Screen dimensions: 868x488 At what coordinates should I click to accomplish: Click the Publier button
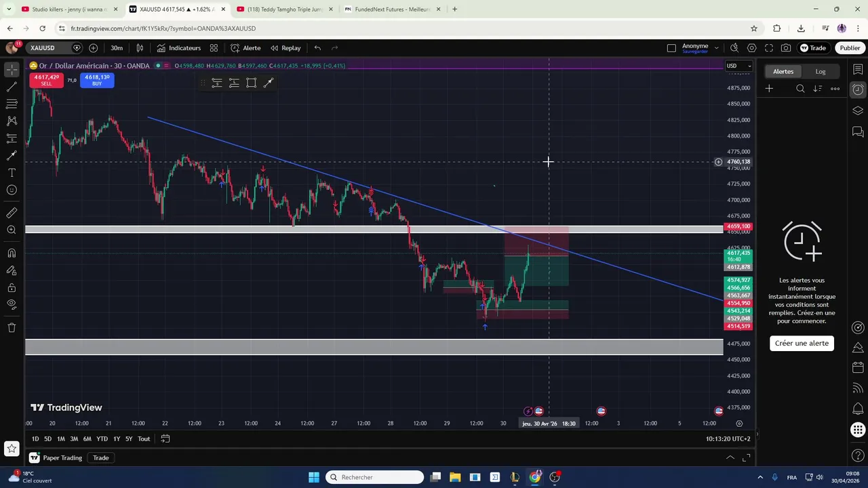click(850, 48)
